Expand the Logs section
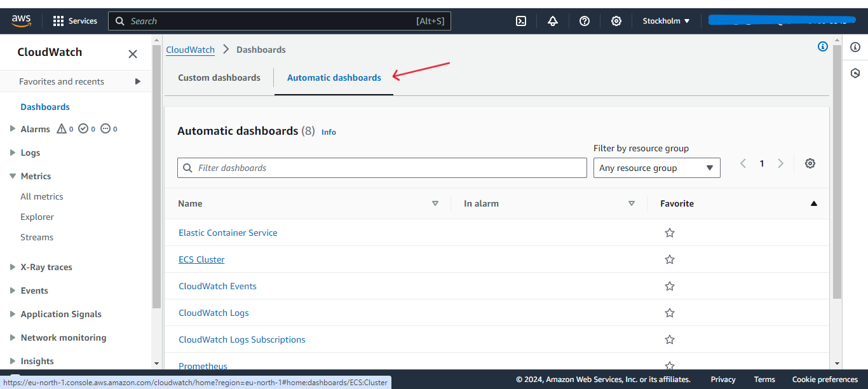Image resolution: width=868 pixels, height=389 pixels. coord(13,153)
